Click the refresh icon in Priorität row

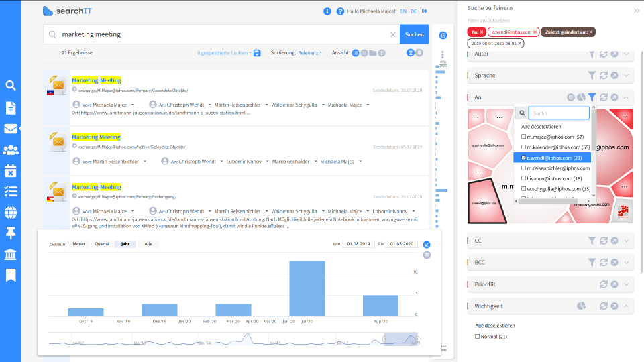[603, 284]
